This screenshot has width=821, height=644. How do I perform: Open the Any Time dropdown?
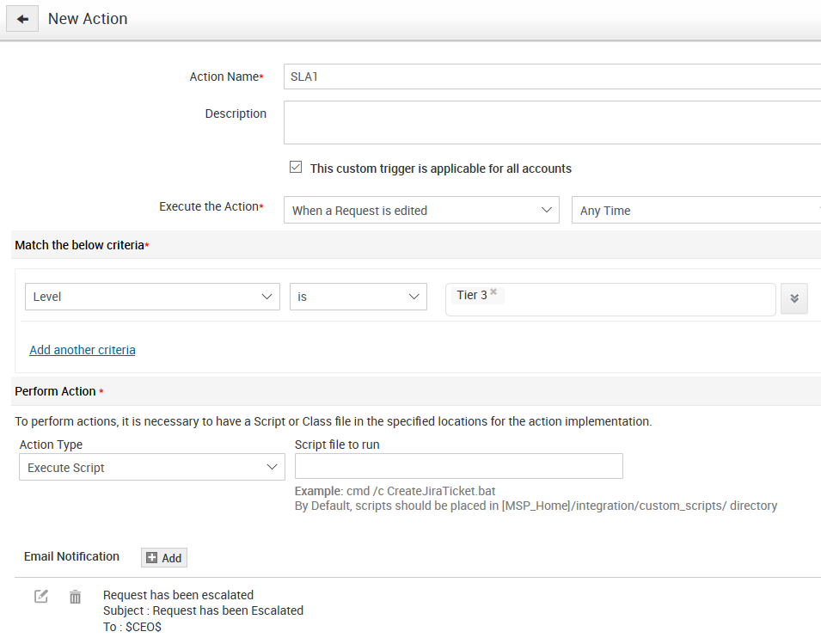click(696, 211)
